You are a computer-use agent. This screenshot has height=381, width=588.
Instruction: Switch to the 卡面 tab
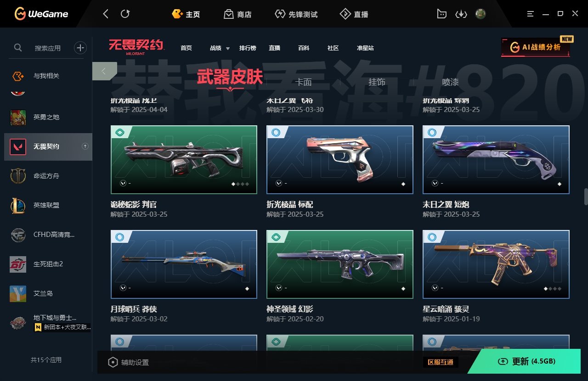[303, 82]
